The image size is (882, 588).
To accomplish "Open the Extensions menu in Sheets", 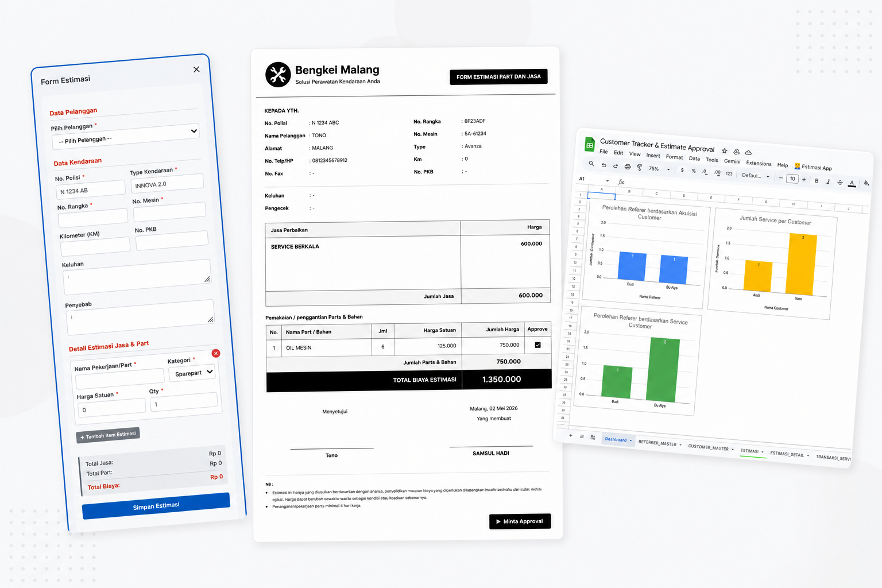I will coord(759,164).
